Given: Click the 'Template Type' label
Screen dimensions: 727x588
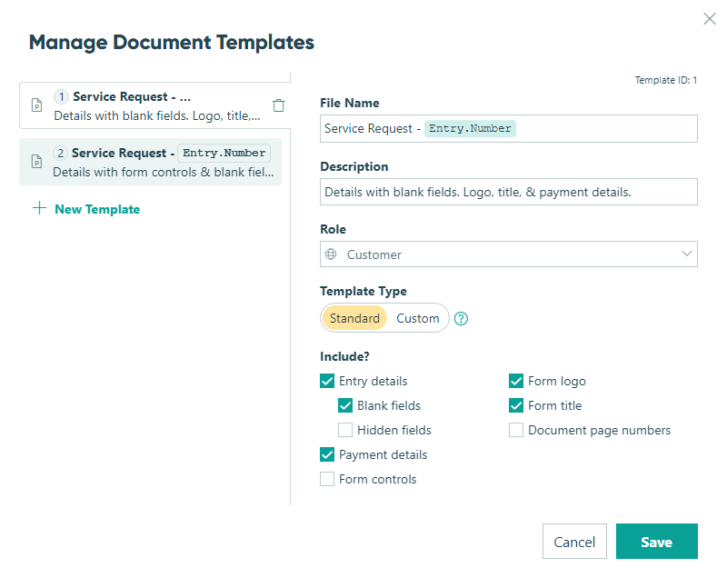Looking at the screenshot, I should point(363,291).
